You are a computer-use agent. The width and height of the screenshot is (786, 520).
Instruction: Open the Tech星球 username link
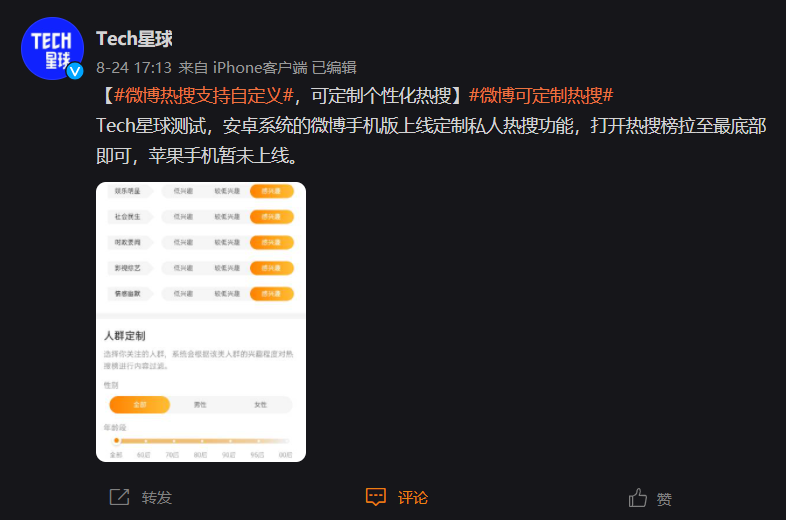click(x=134, y=39)
